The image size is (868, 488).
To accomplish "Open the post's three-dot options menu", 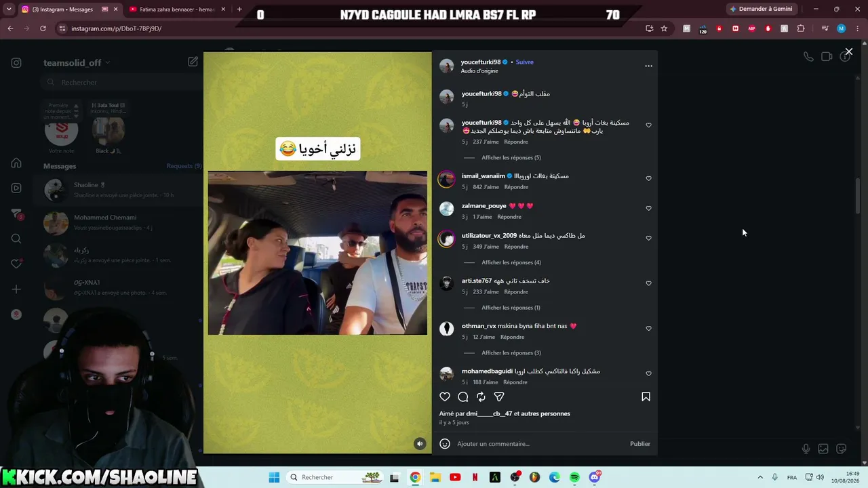I will (648, 66).
